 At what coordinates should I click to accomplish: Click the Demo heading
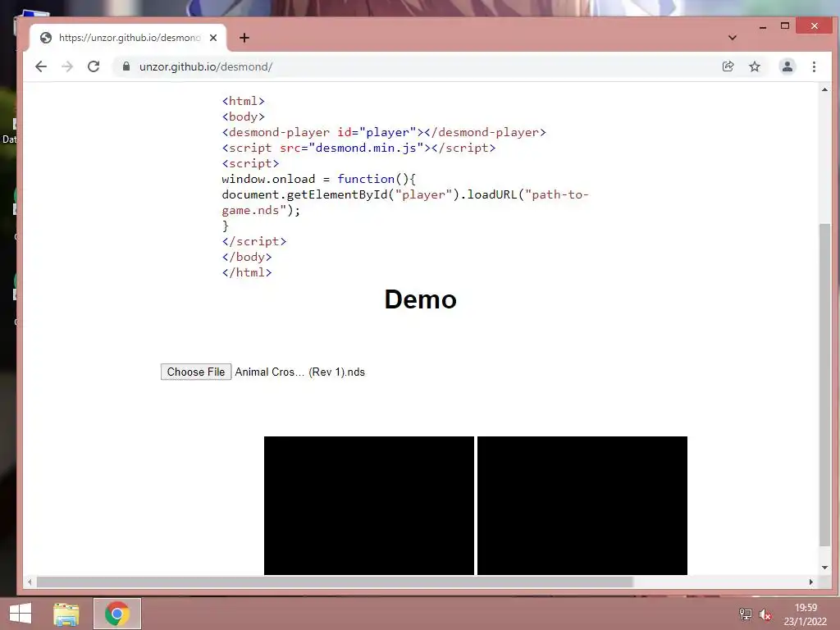point(421,299)
